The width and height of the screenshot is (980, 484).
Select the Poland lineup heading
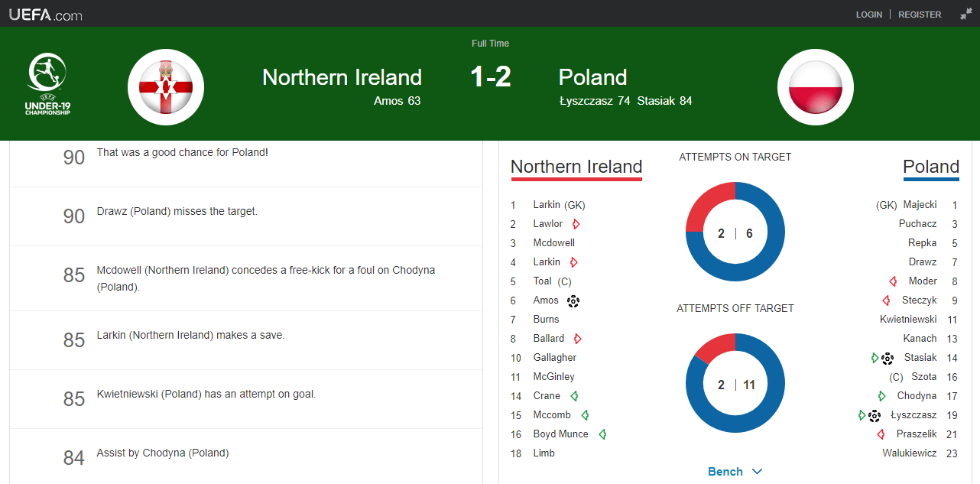tap(931, 167)
